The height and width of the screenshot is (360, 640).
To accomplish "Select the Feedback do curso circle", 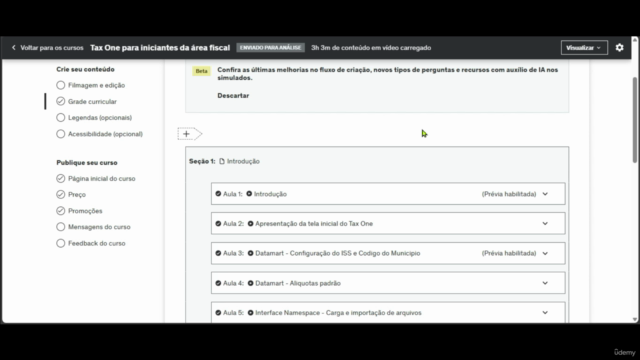I will point(60,243).
